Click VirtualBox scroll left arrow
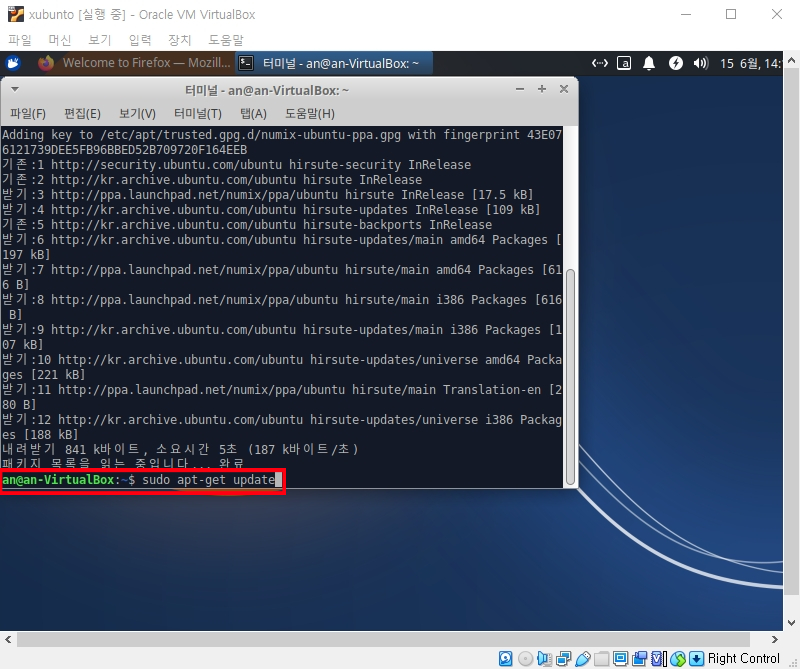This screenshot has height=669, width=800. tap(8, 639)
